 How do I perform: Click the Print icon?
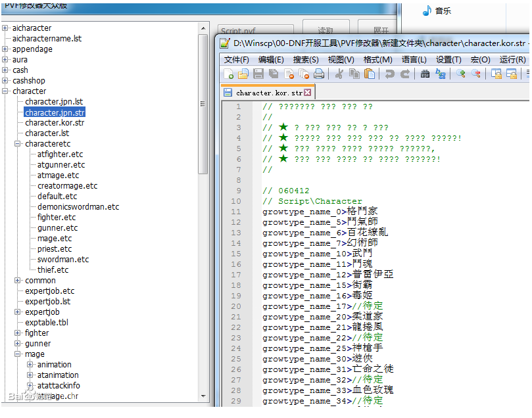click(319, 74)
